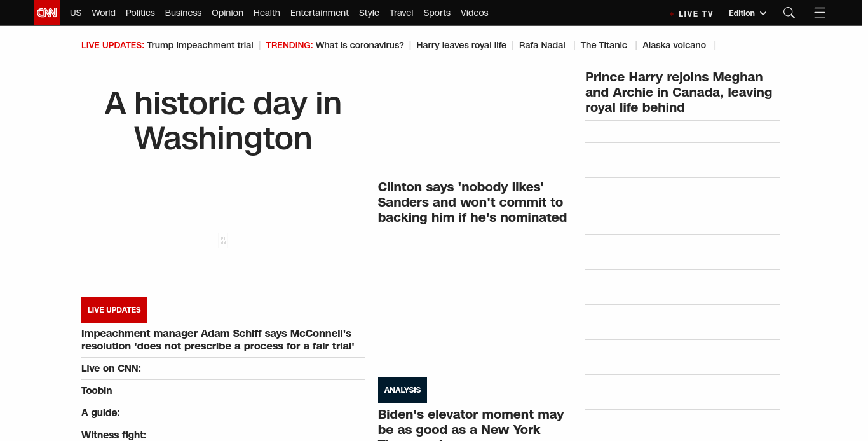This screenshot has width=868, height=441.
Task: Expand the Edition dropdown
Action: [x=747, y=13]
